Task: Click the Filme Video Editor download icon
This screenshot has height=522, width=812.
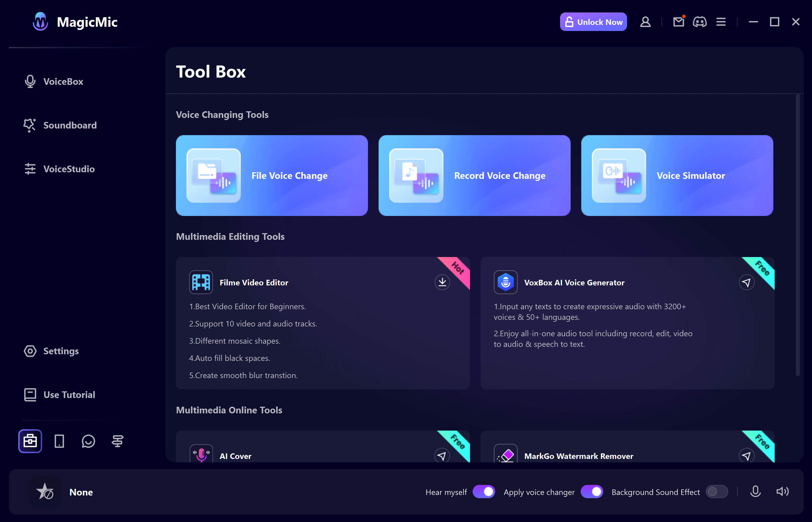Action: pyautogui.click(x=442, y=282)
